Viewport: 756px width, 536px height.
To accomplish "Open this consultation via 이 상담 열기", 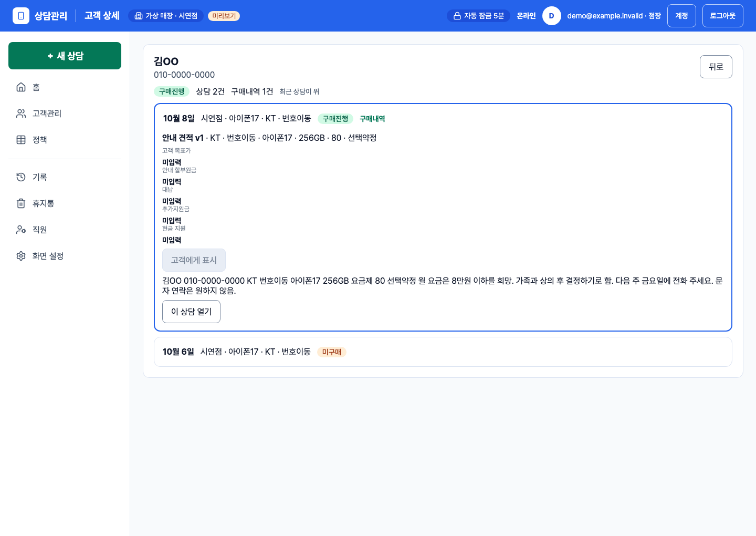I will [x=191, y=312].
